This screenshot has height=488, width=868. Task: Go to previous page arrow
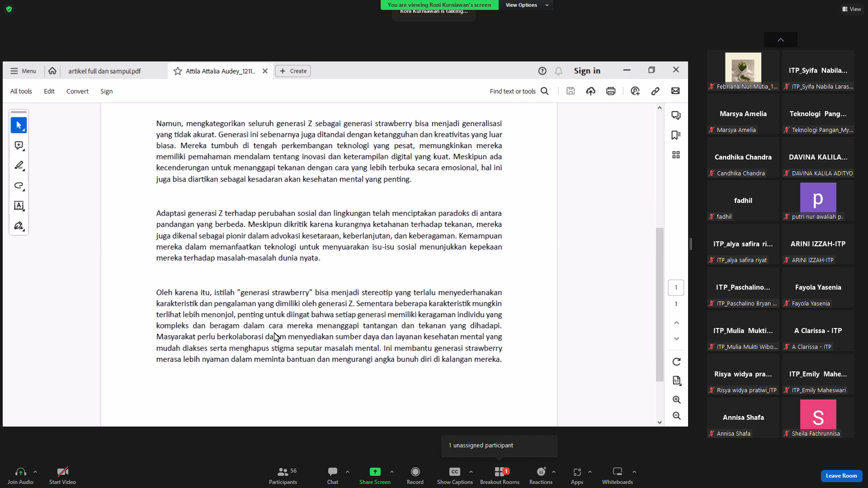pyautogui.click(x=676, y=323)
